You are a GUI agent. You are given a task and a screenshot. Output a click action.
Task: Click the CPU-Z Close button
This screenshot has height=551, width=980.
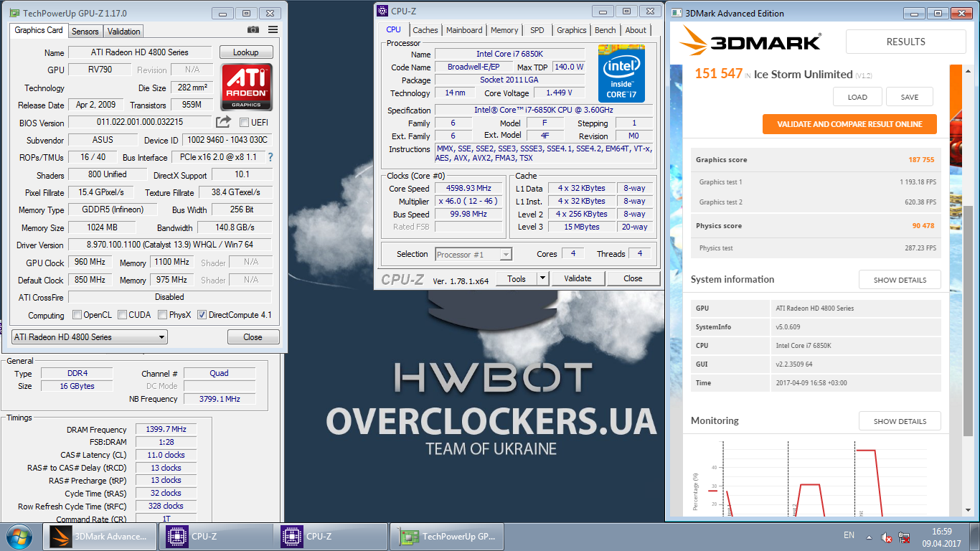633,278
